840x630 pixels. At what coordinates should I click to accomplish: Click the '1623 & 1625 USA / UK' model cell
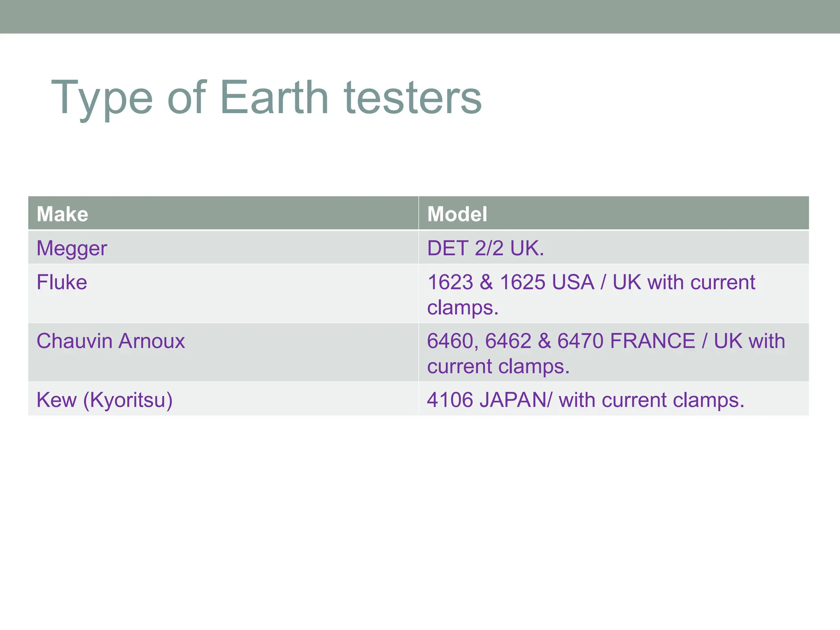pyautogui.click(x=614, y=294)
